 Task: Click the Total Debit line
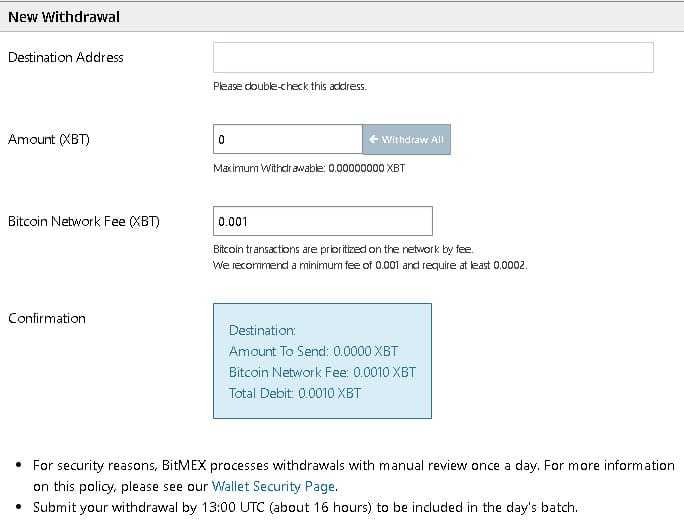pos(295,393)
